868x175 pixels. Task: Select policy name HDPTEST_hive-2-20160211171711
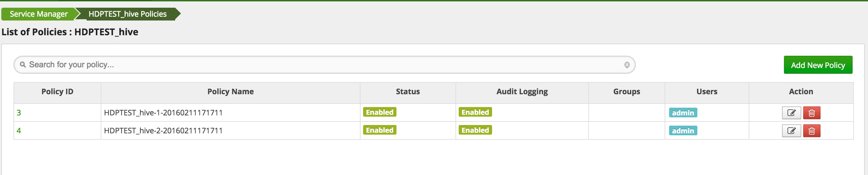coord(163,130)
